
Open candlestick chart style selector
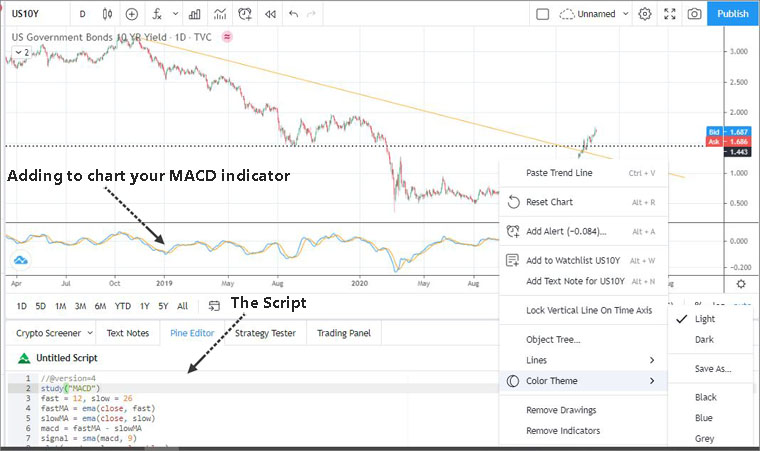[108, 14]
